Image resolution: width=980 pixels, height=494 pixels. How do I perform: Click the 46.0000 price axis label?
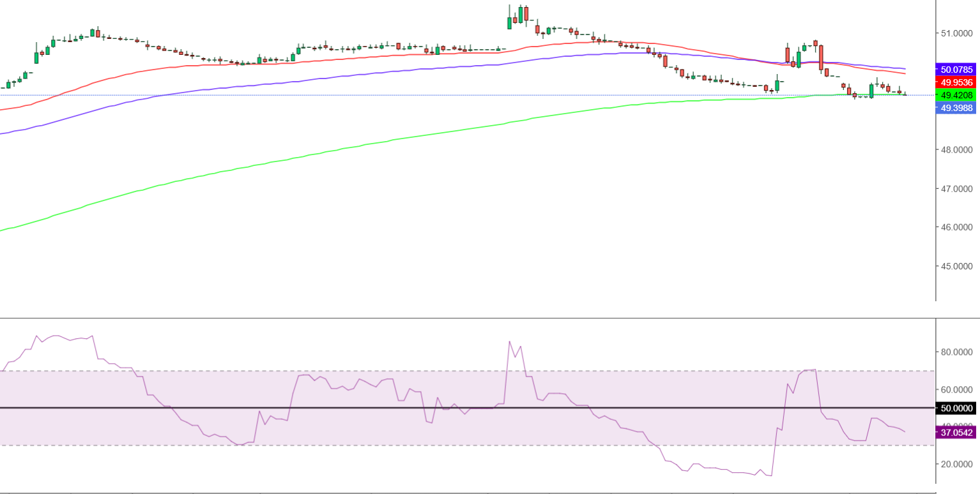tap(956, 227)
